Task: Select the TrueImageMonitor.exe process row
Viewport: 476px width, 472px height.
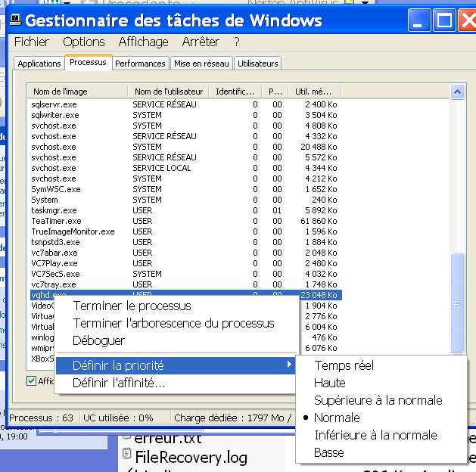Action: [x=186, y=231]
